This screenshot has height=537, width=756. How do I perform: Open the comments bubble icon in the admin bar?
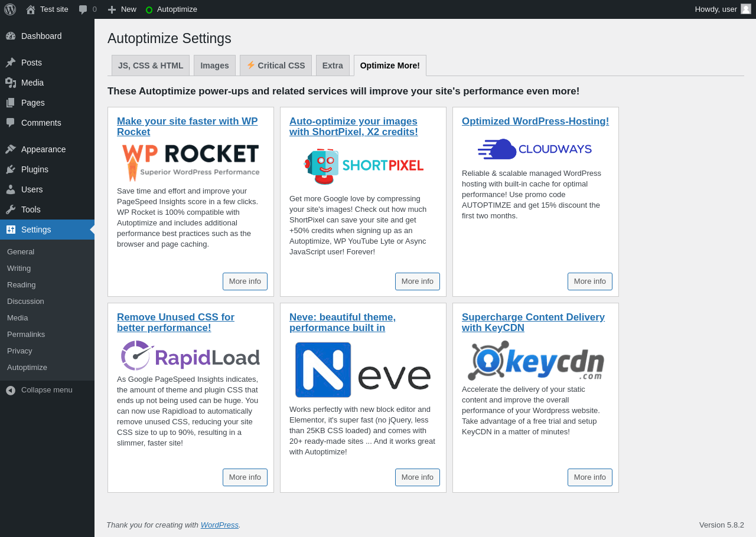click(83, 9)
